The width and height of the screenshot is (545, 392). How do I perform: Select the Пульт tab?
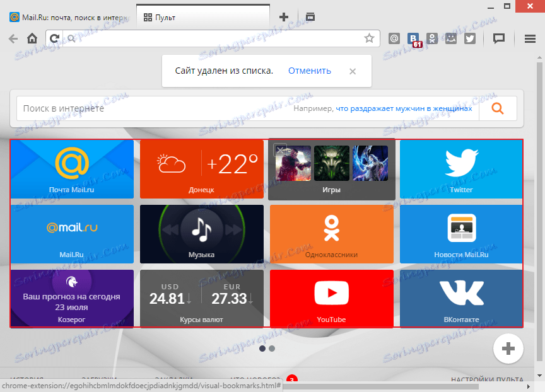click(202, 17)
